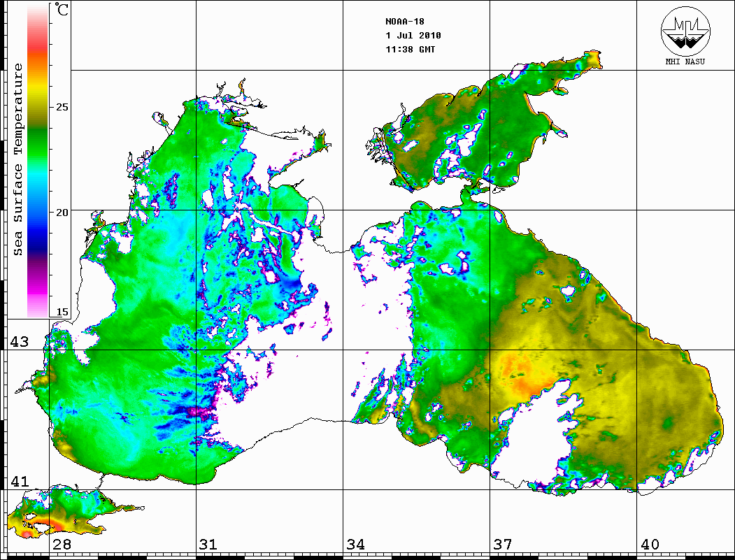This screenshot has height=560, width=735.
Task: Click the longitude label '34'
Action: (x=356, y=544)
